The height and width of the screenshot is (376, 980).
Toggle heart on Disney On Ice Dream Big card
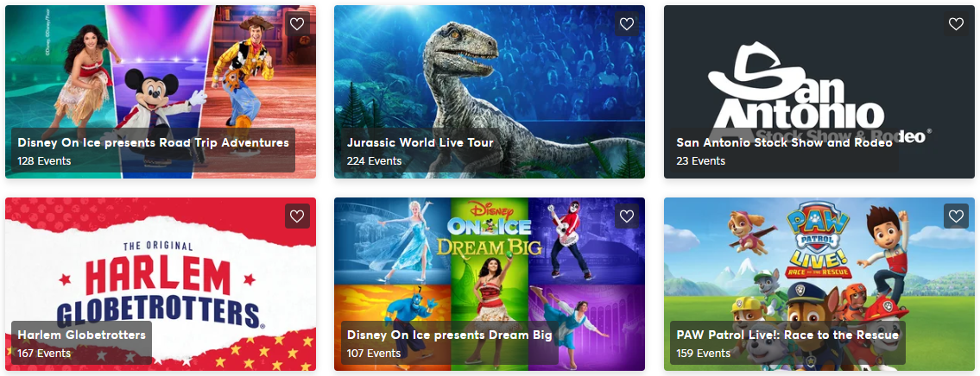coord(626,216)
